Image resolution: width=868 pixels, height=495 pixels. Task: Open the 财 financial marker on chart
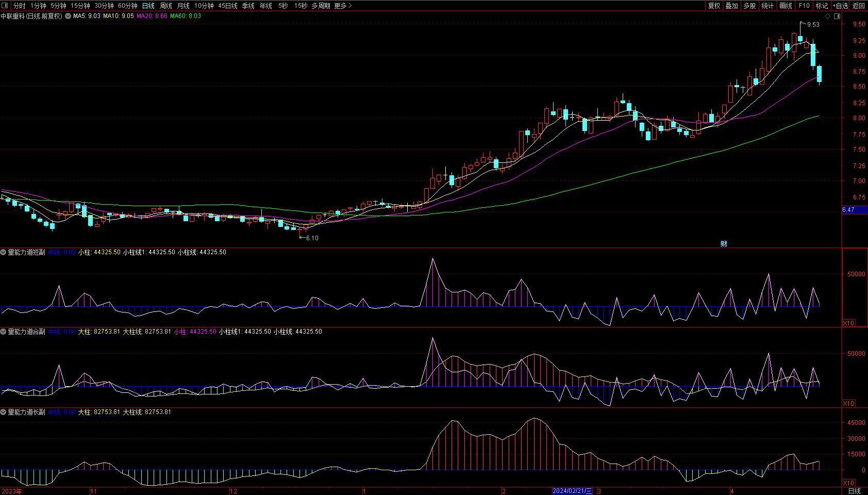point(724,244)
